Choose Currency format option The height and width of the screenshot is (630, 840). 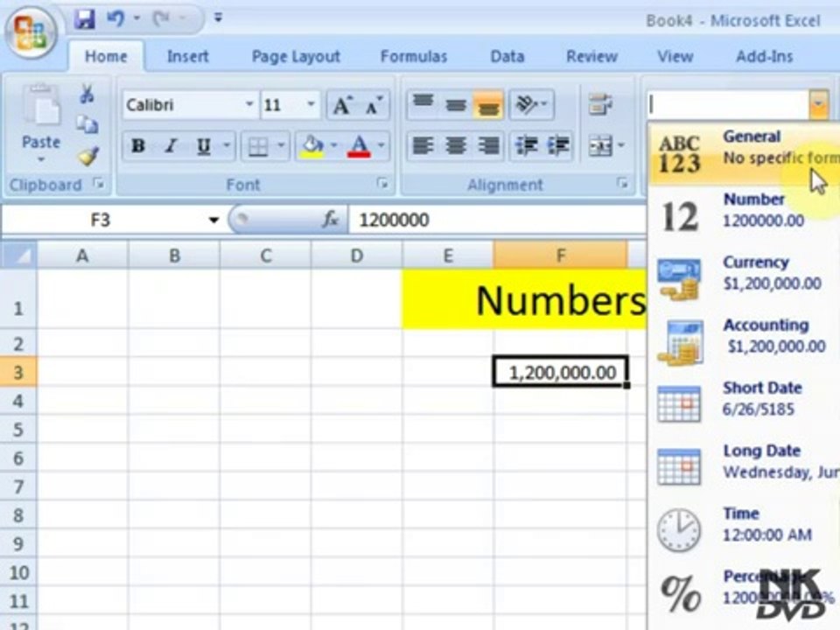[744, 278]
